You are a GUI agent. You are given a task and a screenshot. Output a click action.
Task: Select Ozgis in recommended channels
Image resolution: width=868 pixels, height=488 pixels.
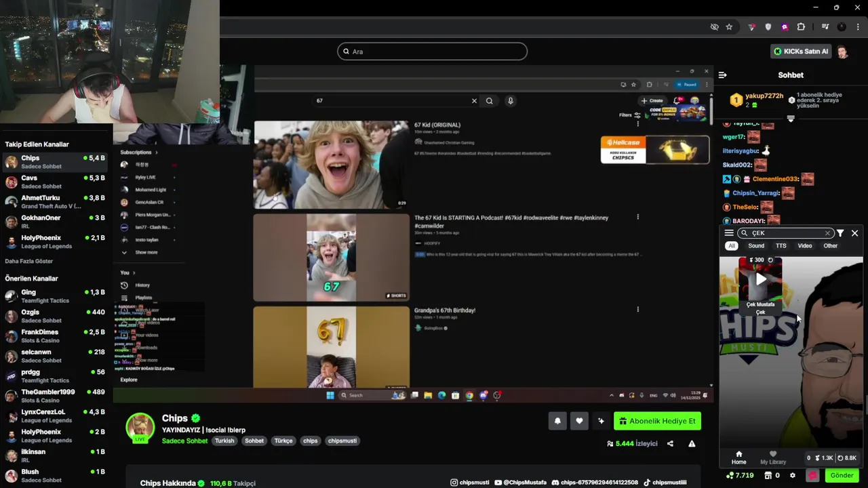pos(55,316)
